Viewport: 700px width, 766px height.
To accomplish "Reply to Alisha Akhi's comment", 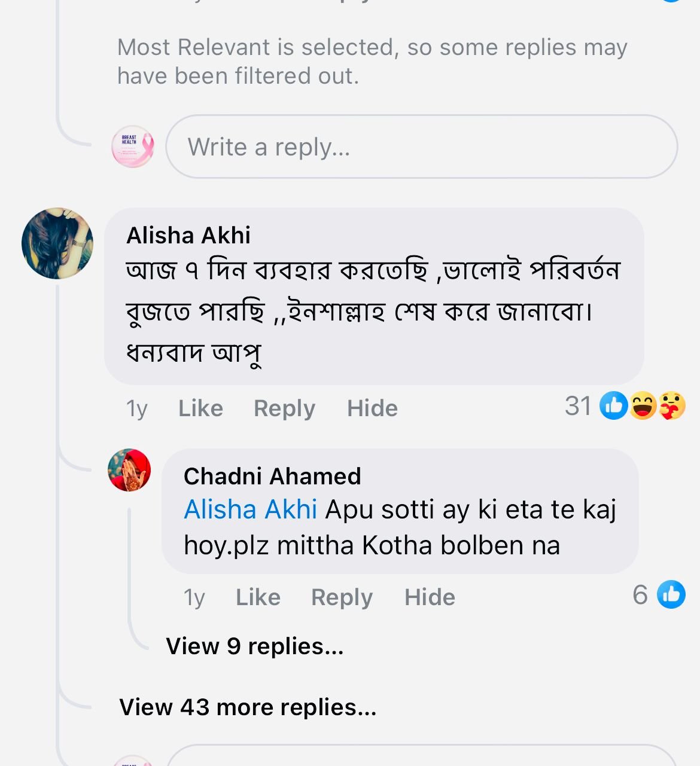I will 284,408.
